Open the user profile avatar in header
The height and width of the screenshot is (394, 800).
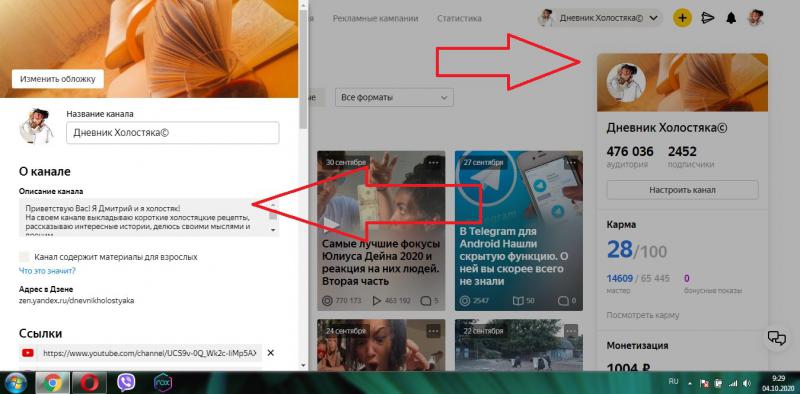(755, 18)
